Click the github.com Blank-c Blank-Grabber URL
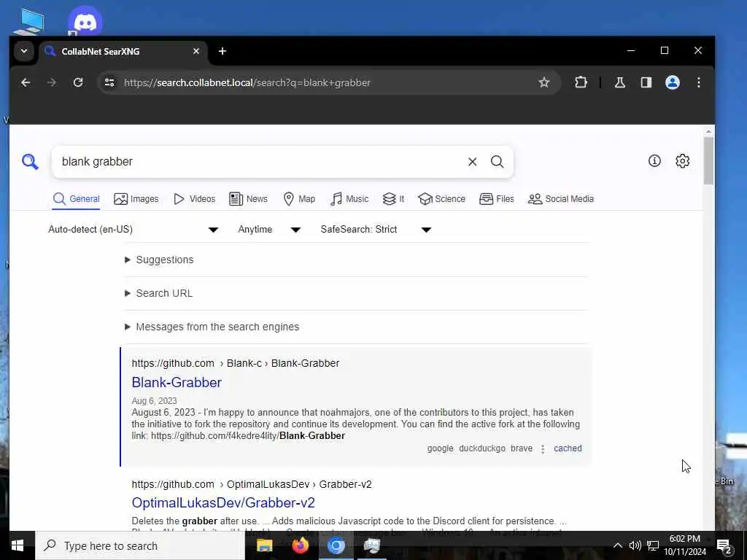Screen dimensions: 747x560 pyautogui.click(x=236, y=363)
